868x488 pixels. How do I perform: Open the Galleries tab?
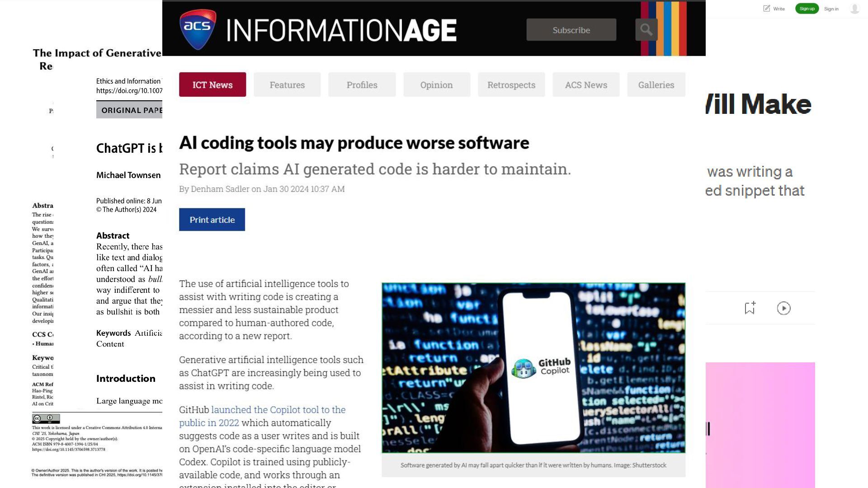point(656,84)
